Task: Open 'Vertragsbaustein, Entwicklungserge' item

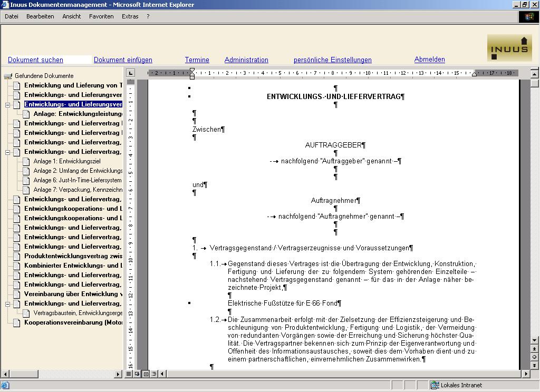Action: [x=78, y=313]
